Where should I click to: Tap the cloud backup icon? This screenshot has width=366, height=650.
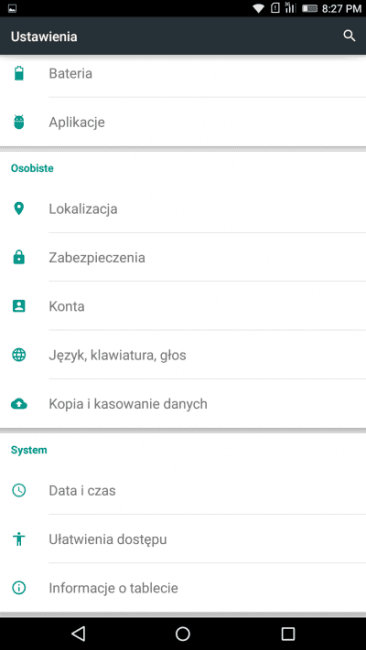pos(19,404)
